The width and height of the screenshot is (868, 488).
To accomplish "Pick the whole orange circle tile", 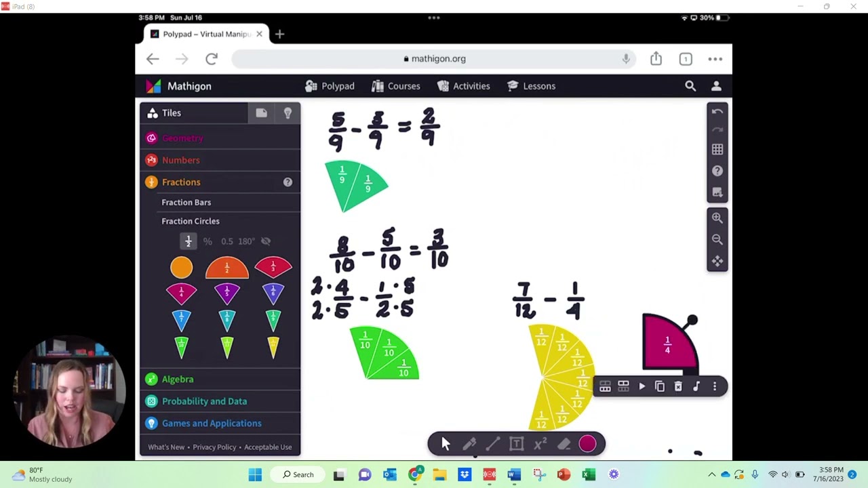I will 181,268.
